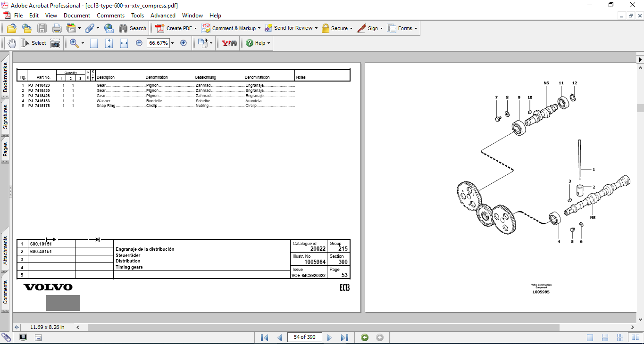The width and height of the screenshot is (644, 344).
Task: Click the Snapshot camera tool
Action: 55,43
